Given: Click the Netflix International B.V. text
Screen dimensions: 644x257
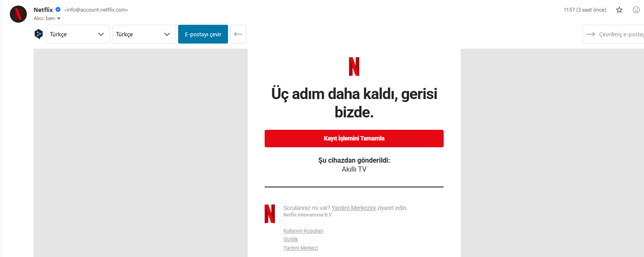Looking at the screenshot, I should [308, 215].
